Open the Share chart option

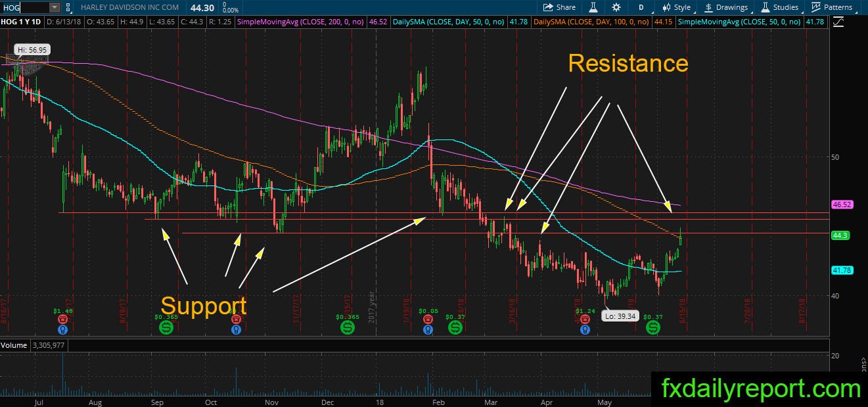pos(560,7)
